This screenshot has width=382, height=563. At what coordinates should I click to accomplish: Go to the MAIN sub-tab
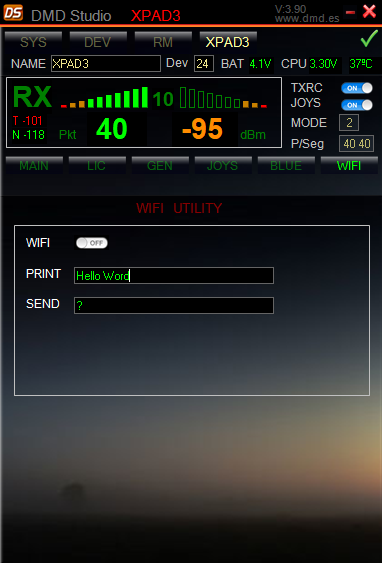click(x=34, y=166)
